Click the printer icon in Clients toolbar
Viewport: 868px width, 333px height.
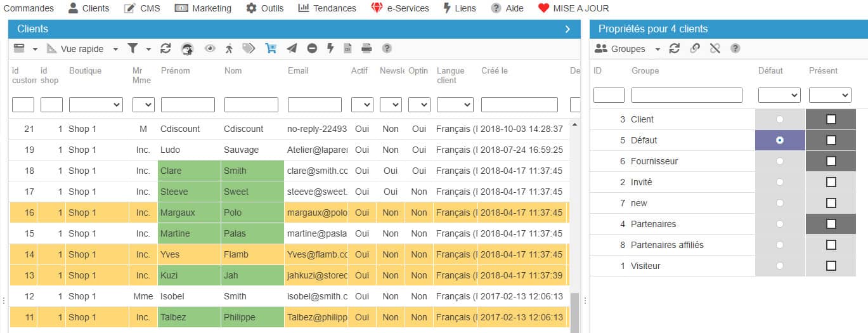pyautogui.click(x=366, y=48)
